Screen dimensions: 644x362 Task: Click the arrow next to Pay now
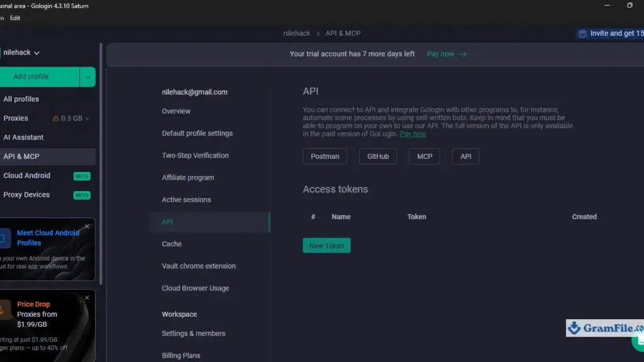(462, 54)
